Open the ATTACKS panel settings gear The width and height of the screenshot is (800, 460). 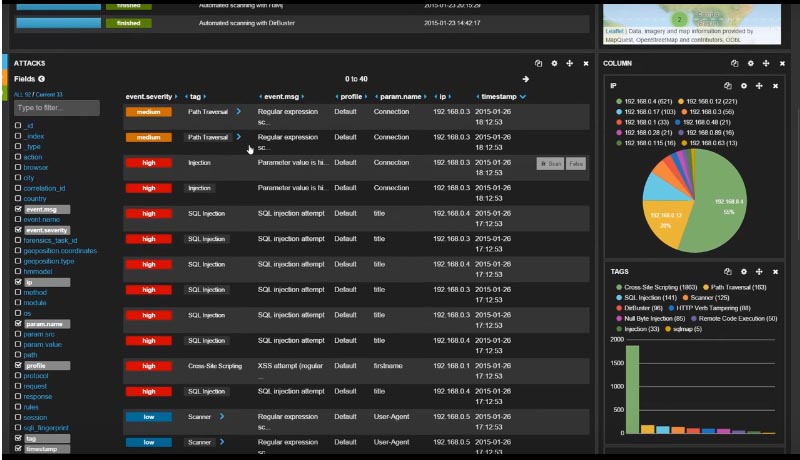click(554, 63)
